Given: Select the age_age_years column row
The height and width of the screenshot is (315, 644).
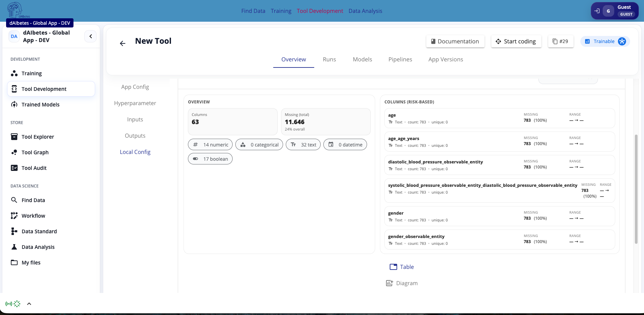Looking at the screenshot, I should point(499,142).
